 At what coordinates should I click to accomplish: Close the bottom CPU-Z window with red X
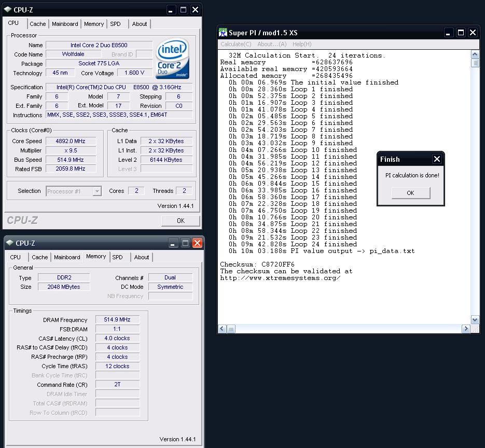click(197, 243)
